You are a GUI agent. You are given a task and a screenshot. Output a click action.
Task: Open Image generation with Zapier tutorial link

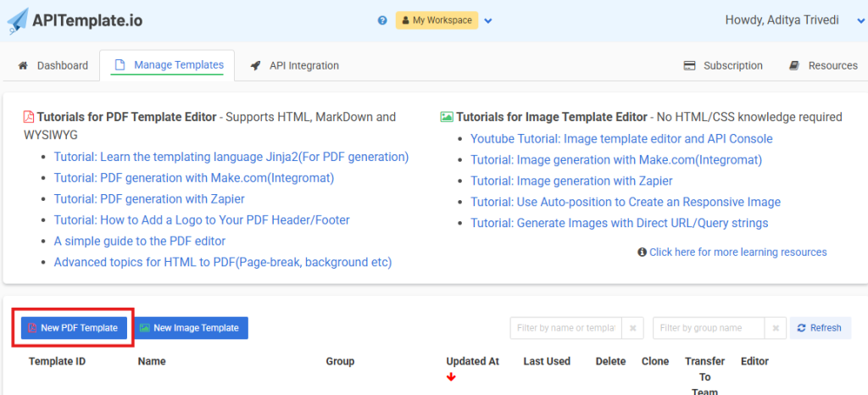pos(572,181)
